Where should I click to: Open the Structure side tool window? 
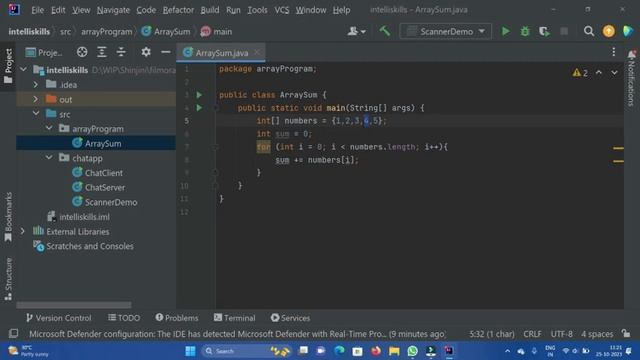(x=8, y=279)
